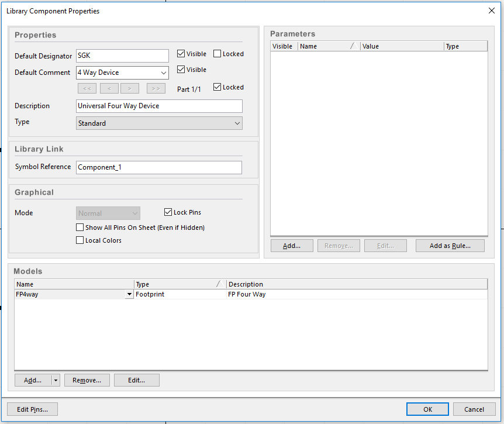This screenshot has height=424, width=504.
Task: Click into the Description text field
Action: coord(159,106)
